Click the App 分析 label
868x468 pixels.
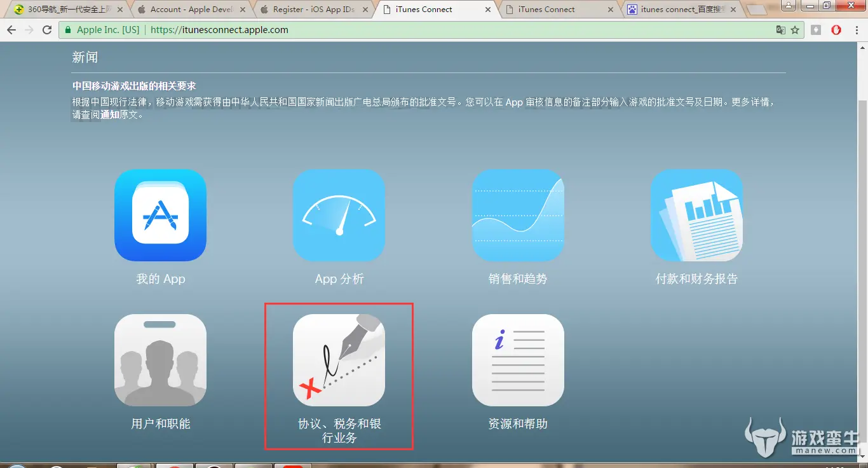[x=339, y=279]
